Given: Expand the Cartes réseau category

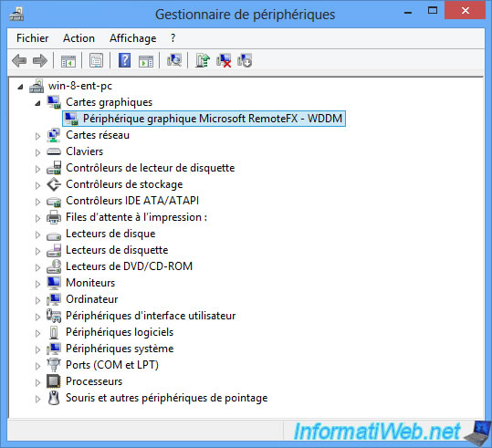Looking at the screenshot, I should (x=37, y=136).
